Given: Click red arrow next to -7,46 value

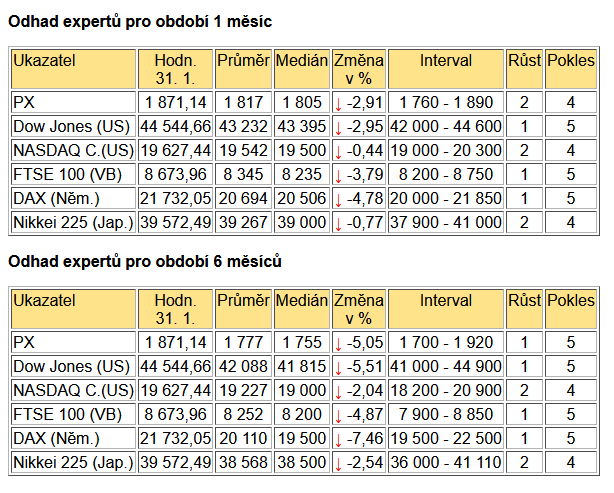Looking at the screenshot, I should [x=338, y=441].
